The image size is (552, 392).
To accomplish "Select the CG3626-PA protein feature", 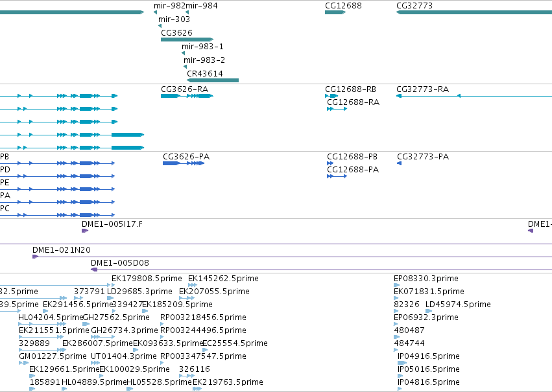I will tap(184, 163).
